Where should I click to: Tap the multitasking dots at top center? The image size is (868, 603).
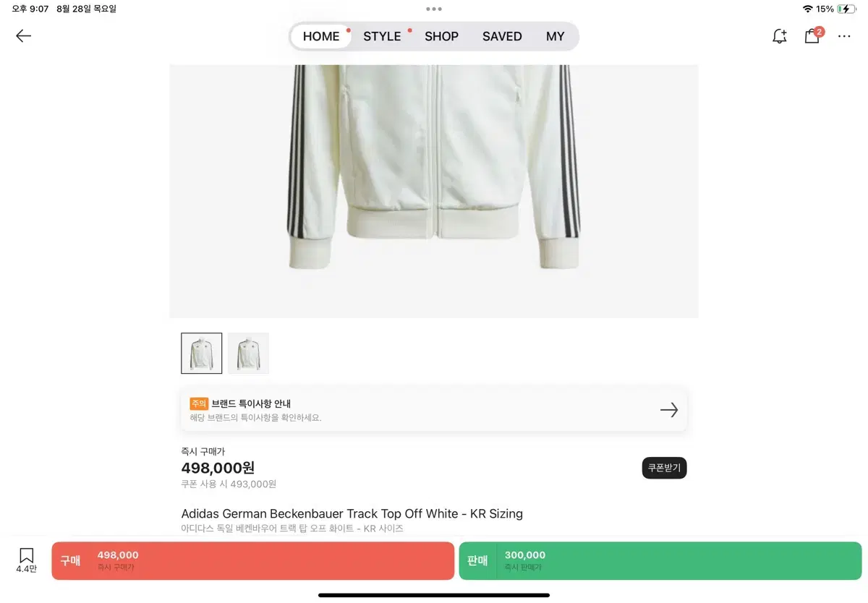(x=433, y=9)
